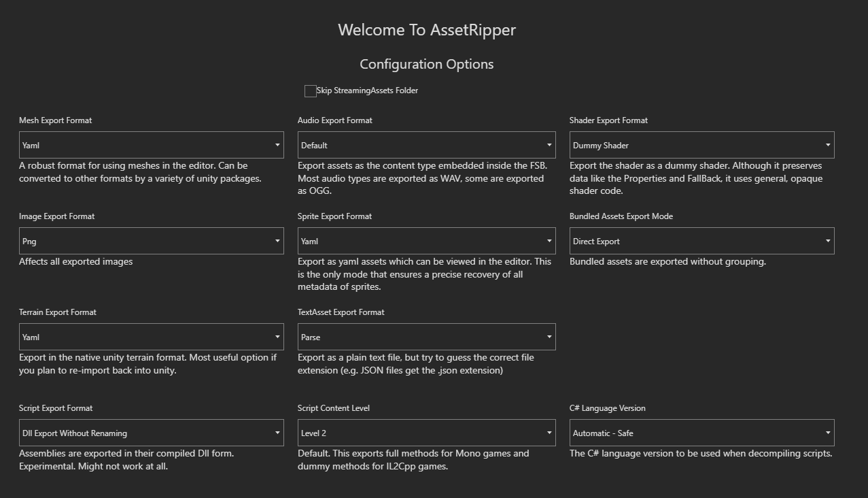The width and height of the screenshot is (868, 498).
Task: Open the C# Language Version dropdown
Action: (x=702, y=433)
